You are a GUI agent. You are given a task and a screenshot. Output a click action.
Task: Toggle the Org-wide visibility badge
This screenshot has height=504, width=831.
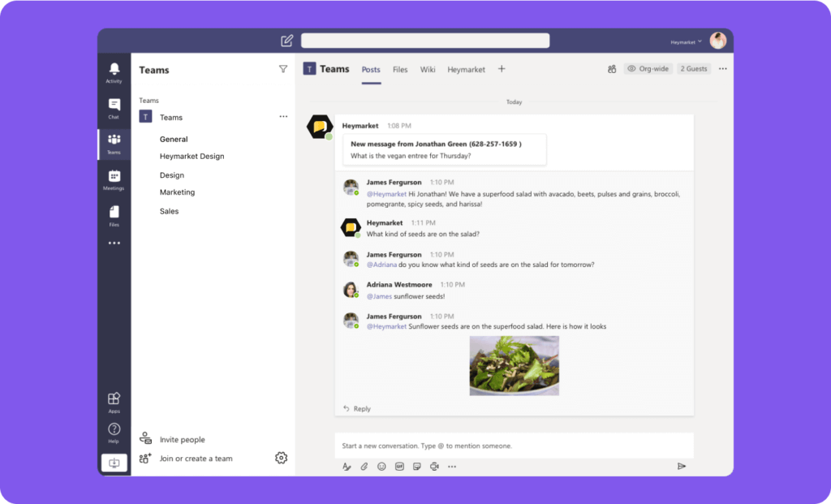click(x=648, y=69)
